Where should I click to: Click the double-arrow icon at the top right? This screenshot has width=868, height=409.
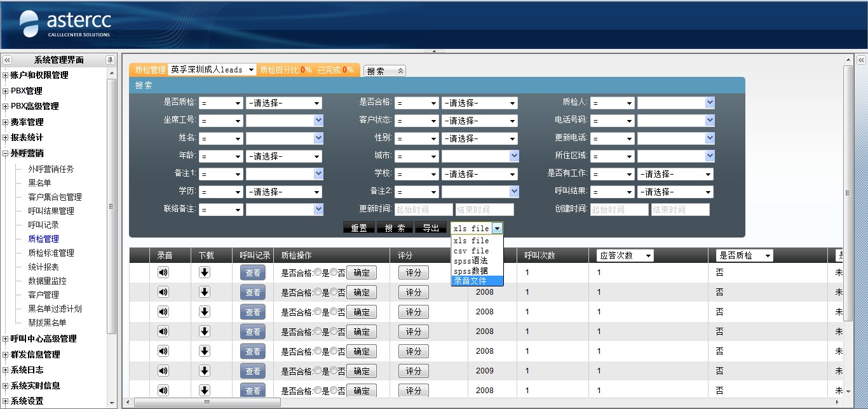pos(861,60)
